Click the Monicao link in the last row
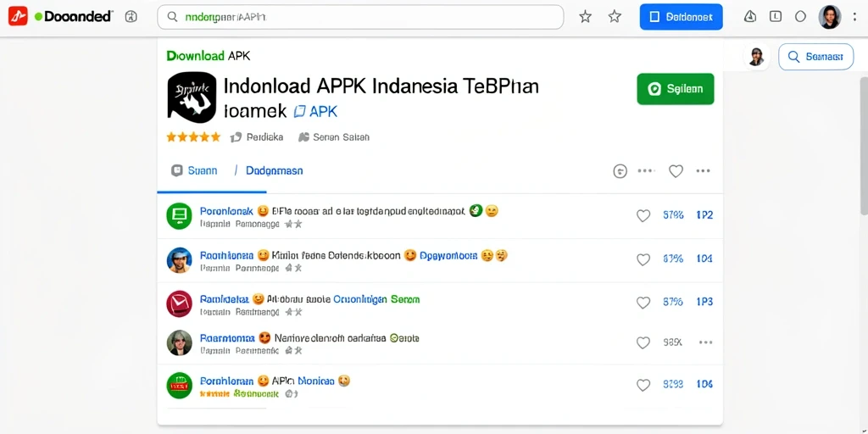 pyautogui.click(x=315, y=381)
